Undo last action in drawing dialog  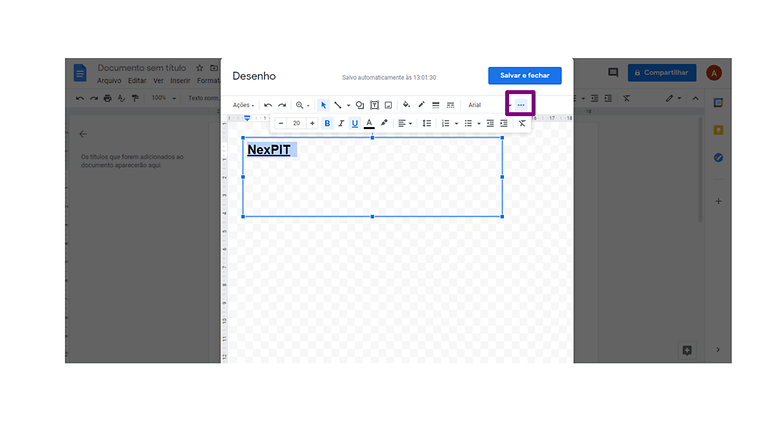point(268,105)
